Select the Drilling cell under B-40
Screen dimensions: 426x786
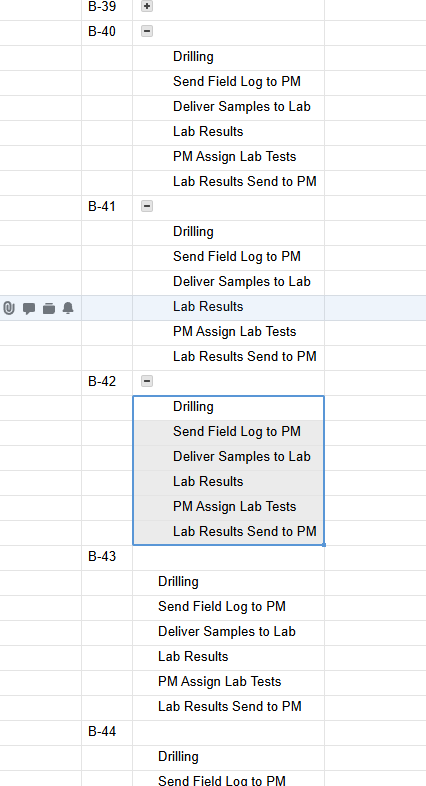(x=228, y=56)
